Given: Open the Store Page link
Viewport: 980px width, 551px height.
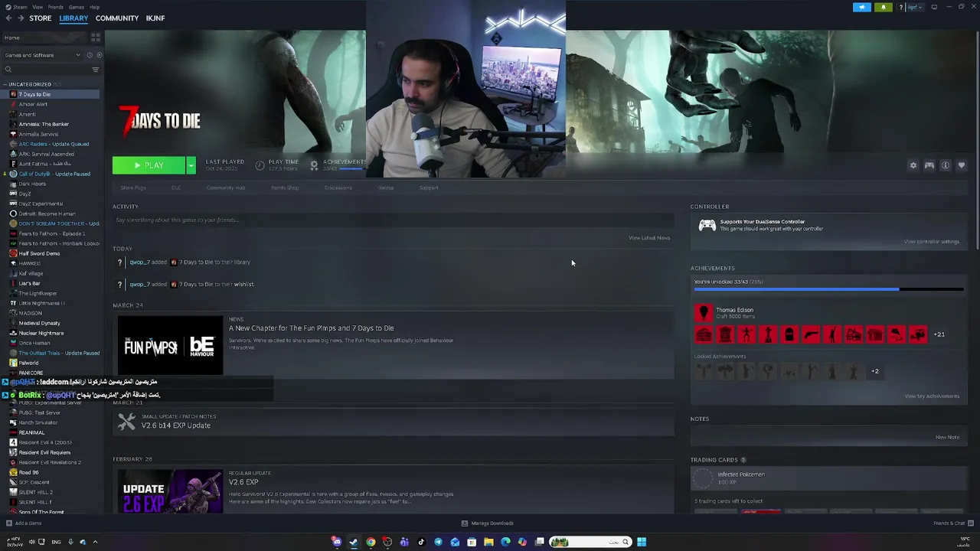Looking at the screenshot, I should tap(133, 187).
